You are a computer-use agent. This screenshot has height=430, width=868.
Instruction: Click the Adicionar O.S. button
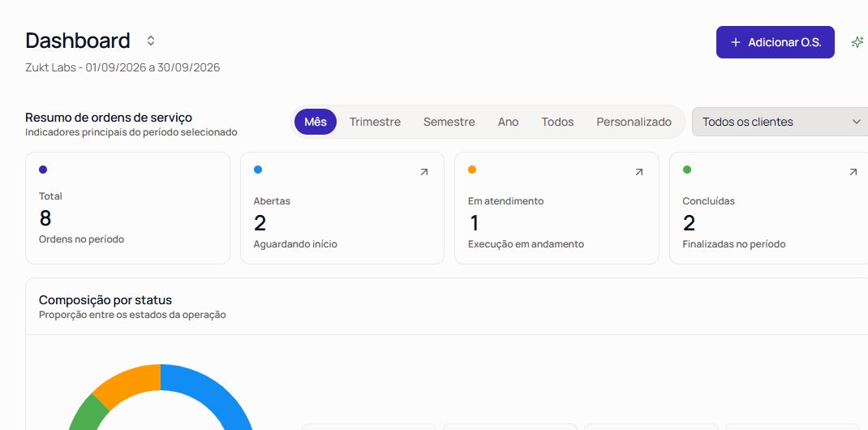[x=775, y=42]
